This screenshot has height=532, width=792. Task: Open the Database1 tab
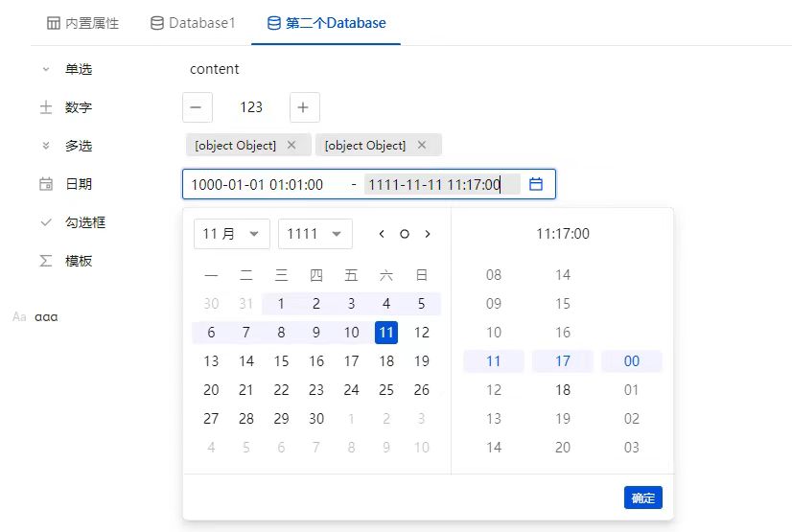pyautogui.click(x=193, y=23)
